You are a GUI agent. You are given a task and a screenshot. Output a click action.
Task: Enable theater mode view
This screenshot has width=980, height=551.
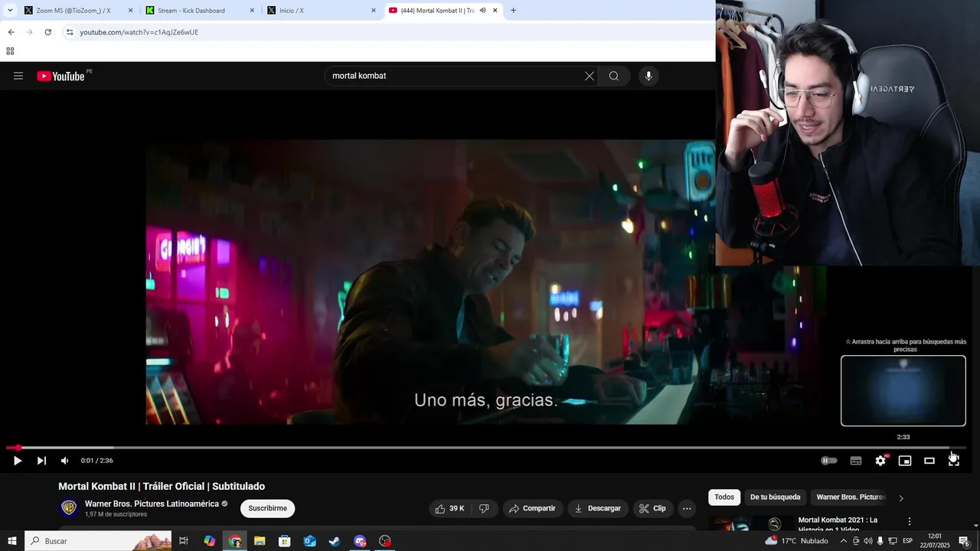click(x=929, y=461)
